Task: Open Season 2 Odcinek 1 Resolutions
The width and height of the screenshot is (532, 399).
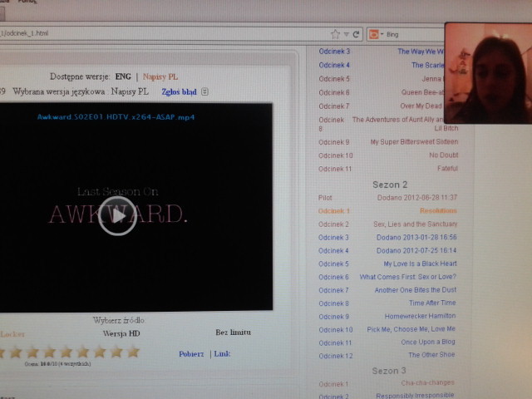Action: (387, 210)
